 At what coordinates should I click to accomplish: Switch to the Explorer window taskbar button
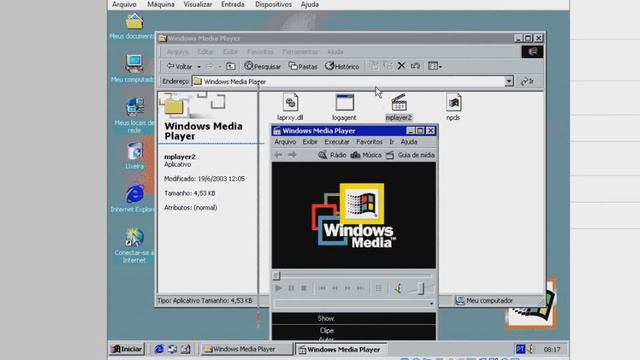click(247, 349)
